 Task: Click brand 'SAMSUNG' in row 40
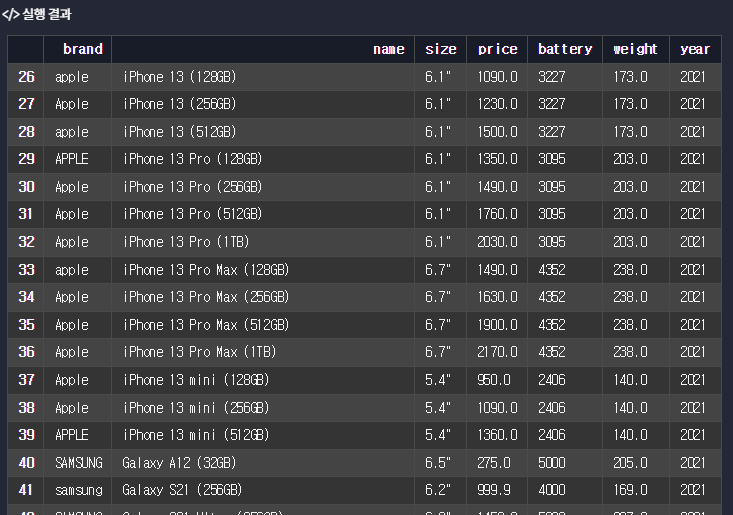(x=79, y=463)
